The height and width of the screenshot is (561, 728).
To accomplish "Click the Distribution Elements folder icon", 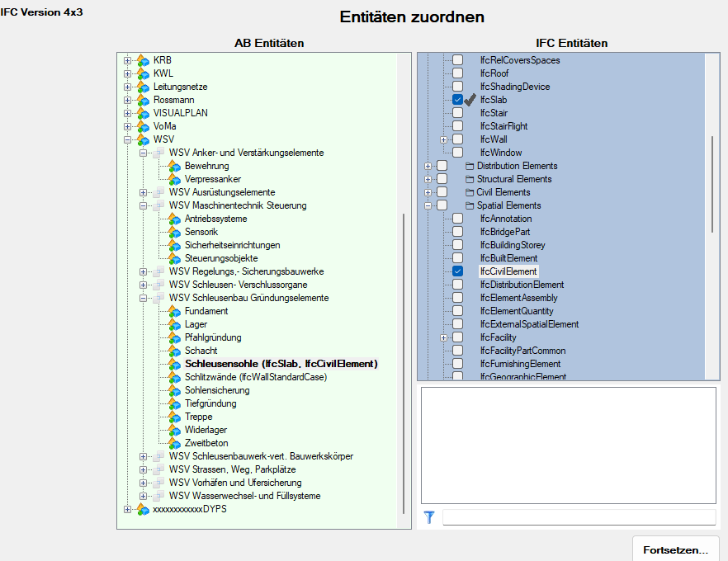I will (470, 166).
